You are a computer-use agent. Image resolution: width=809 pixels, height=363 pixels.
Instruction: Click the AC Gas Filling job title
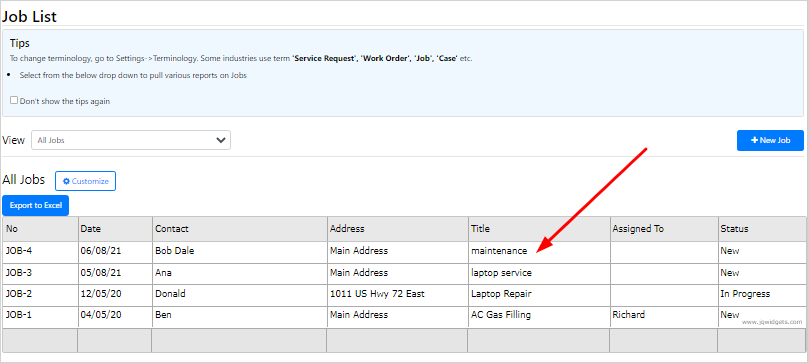501,315
